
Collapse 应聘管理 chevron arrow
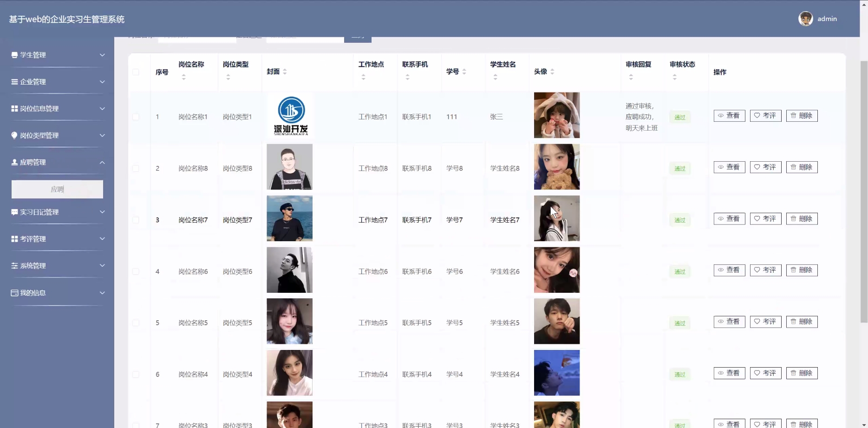[x=102, y=163]
